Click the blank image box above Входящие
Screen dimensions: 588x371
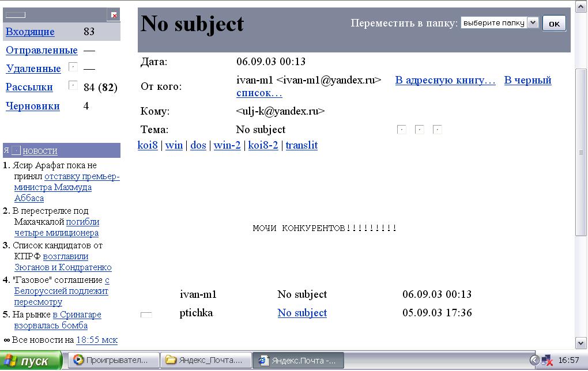point(16,15)
